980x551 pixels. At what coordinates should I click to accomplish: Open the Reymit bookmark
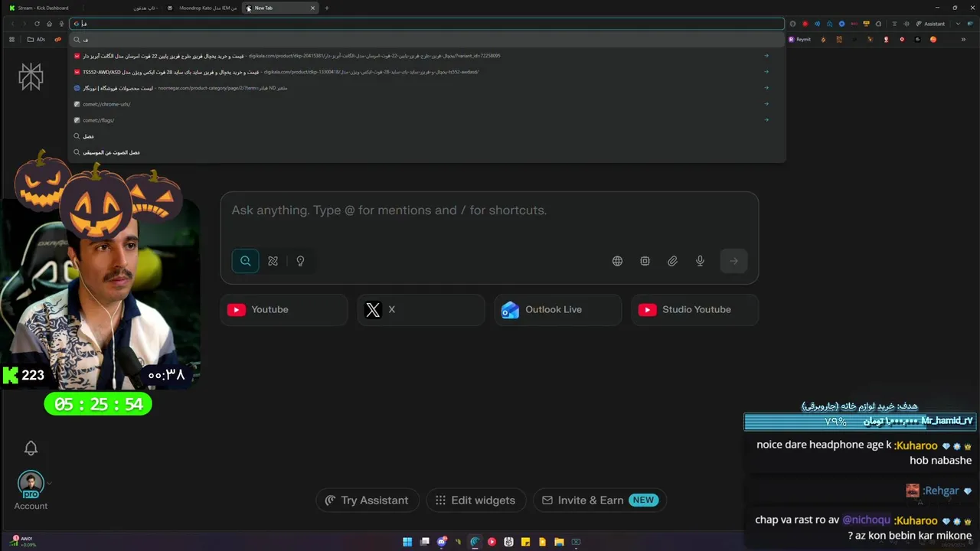click(799, 39)
